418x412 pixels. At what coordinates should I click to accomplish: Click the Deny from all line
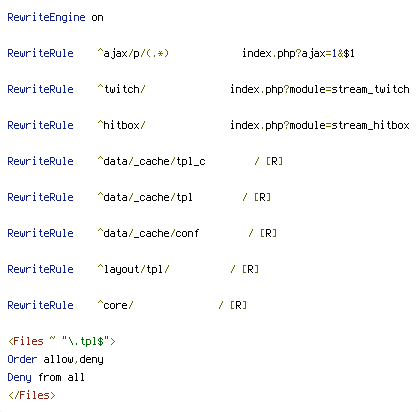[x=46, y=377]
